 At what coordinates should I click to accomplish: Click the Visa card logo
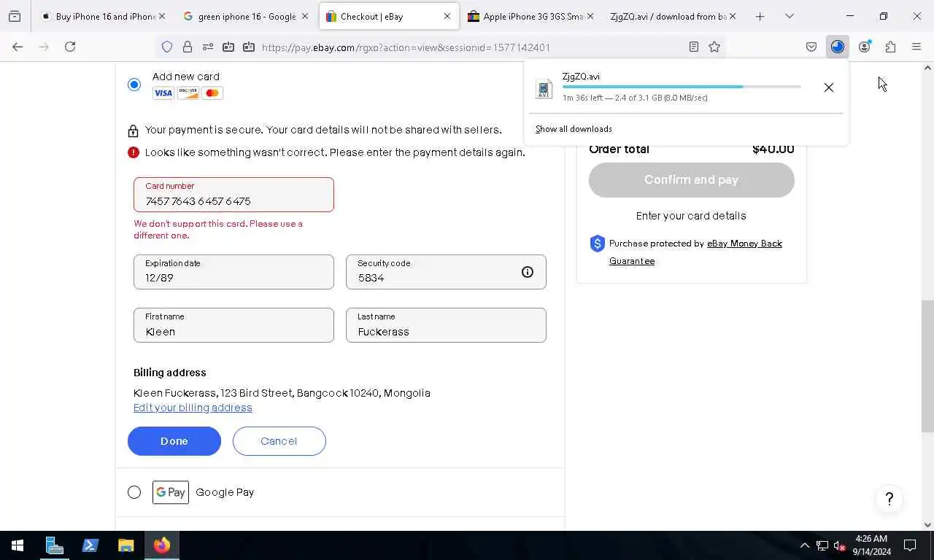[x=163, y=93]
